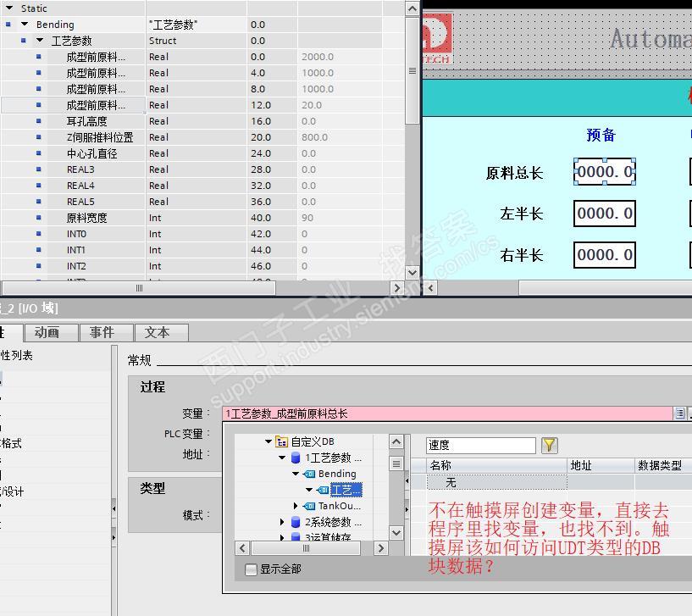Viewport: 692px width, 616px height.
Task: Switch to the 文本 tab
Action: (161, 332)
